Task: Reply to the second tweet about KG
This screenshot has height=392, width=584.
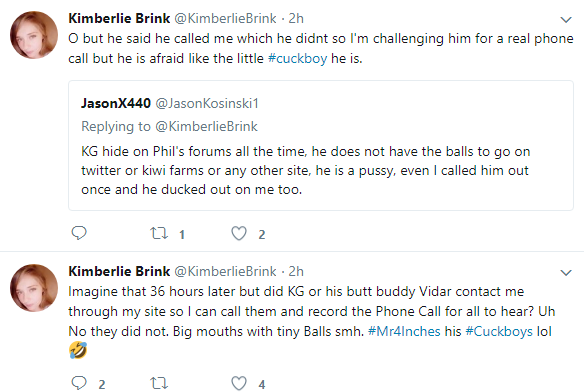Action: pyautogui.click(x=79, y=383)
